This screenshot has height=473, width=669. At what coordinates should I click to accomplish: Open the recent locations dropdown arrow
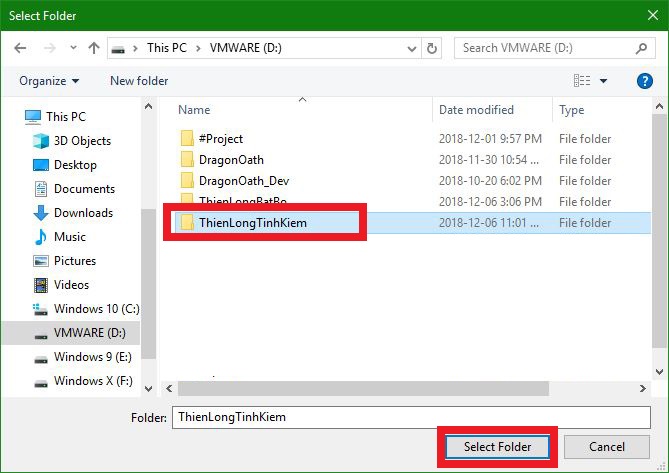point(71,48)
